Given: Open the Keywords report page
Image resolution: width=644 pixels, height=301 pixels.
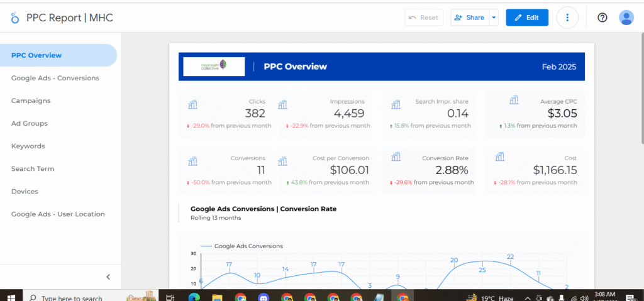Looking at the screenshot, I should tap(28, 146).
